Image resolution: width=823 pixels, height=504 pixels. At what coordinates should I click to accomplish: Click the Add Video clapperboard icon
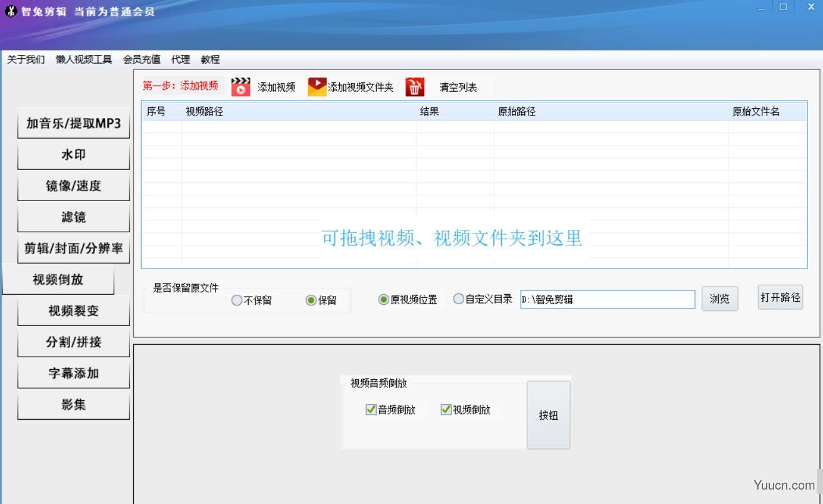(241, 87)
